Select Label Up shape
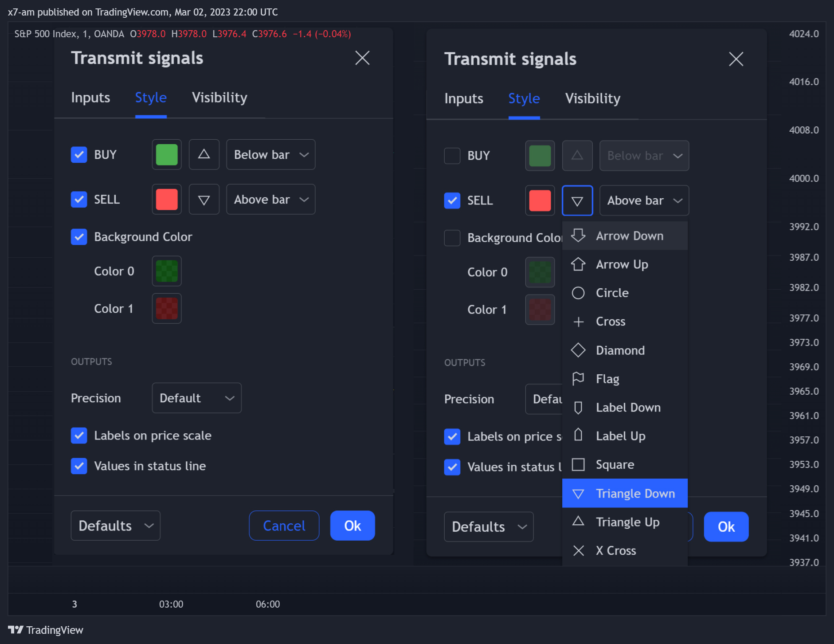This screenshot has width=834, height=644. [x=625, y=436]
